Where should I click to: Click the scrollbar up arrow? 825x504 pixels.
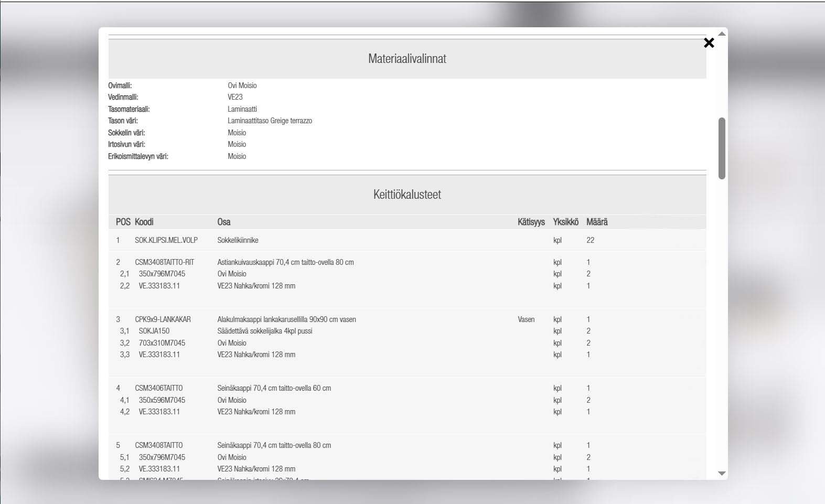point(722,34)
